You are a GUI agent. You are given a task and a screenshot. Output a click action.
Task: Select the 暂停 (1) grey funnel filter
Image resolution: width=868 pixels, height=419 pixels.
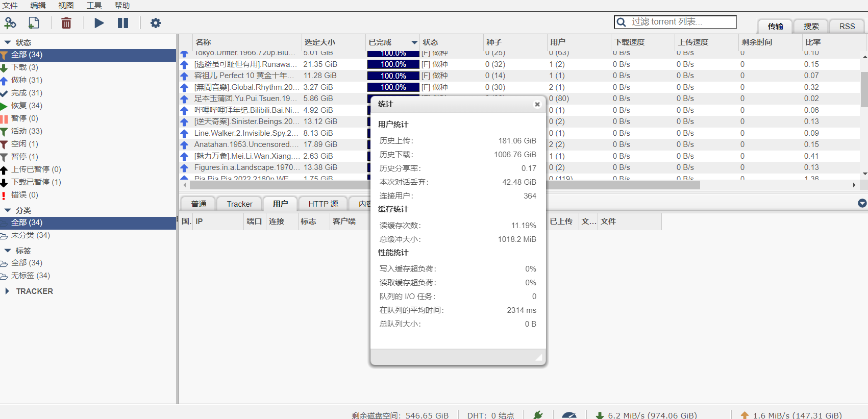(x=4, y=157)
